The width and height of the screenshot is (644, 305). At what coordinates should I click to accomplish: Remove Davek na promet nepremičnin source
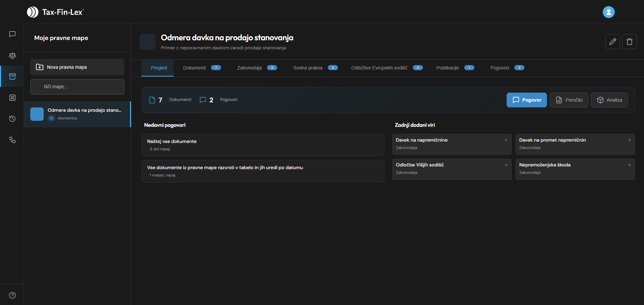click(629, 140)
